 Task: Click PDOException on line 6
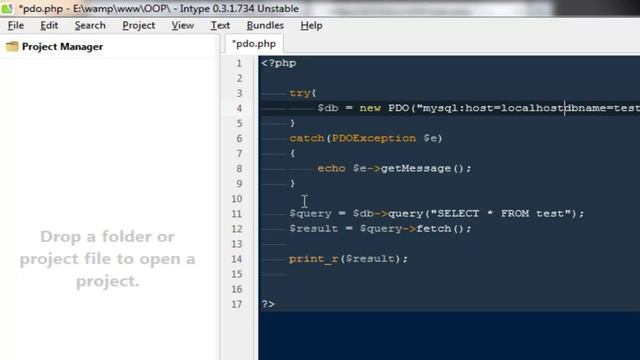(374, 138)
